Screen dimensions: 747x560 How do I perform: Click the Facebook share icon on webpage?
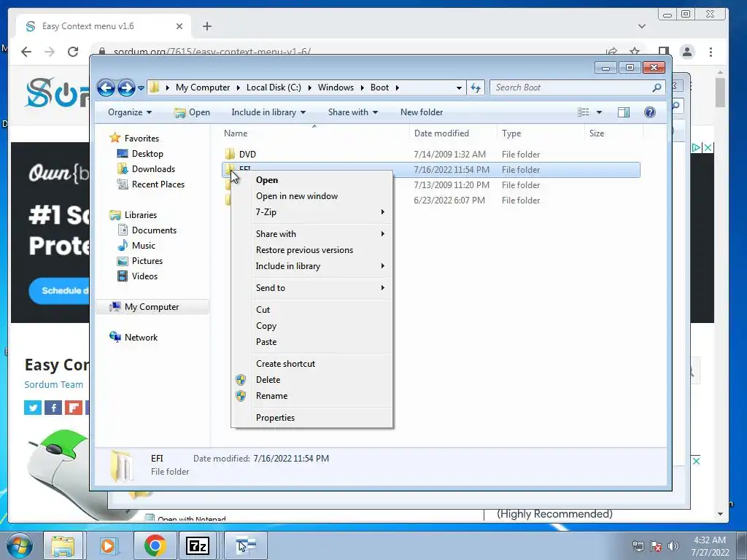53,408
